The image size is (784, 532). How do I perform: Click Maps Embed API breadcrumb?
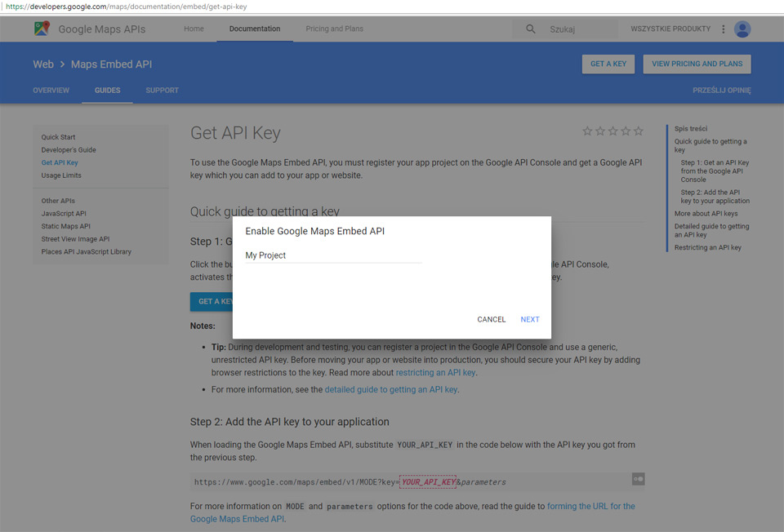point(112,64)
